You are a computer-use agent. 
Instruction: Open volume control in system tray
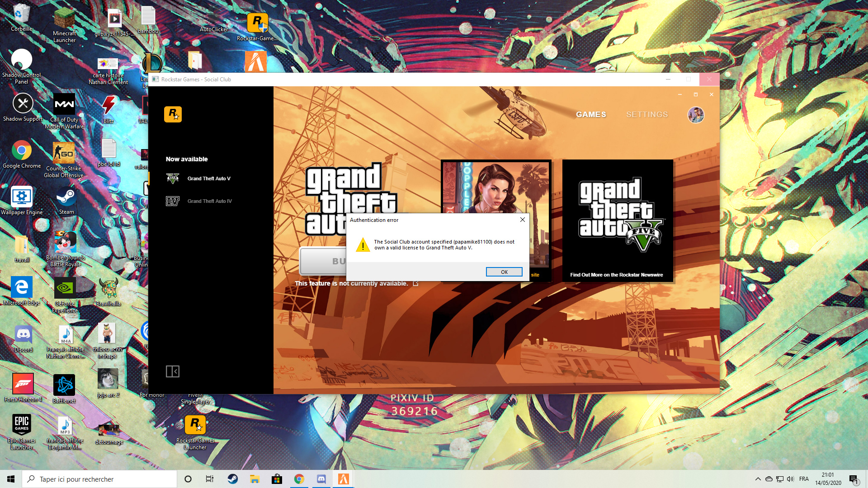pos(790,479)
